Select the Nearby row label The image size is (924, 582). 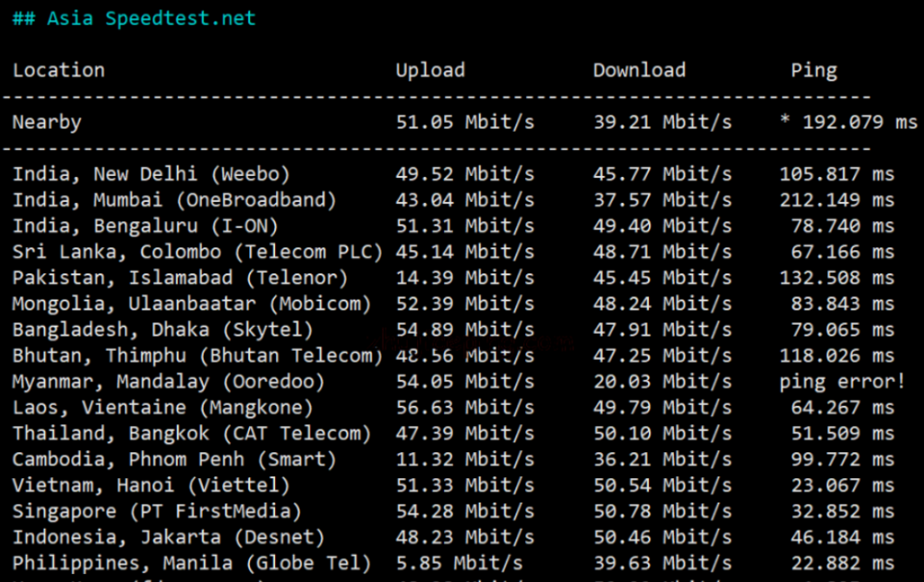click(47, 122)
